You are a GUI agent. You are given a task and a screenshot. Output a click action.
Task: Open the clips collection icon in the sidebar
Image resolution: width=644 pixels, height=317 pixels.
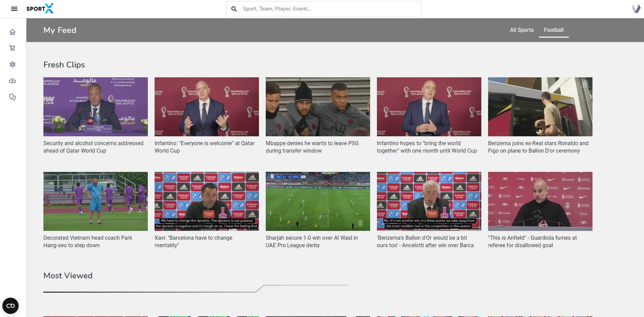point(13,97)
